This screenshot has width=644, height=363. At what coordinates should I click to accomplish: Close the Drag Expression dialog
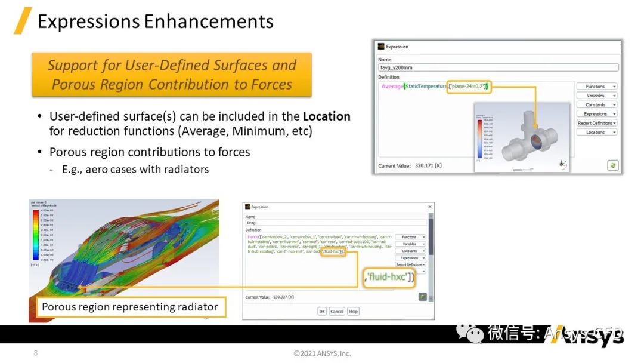click(x=429, y=207)
